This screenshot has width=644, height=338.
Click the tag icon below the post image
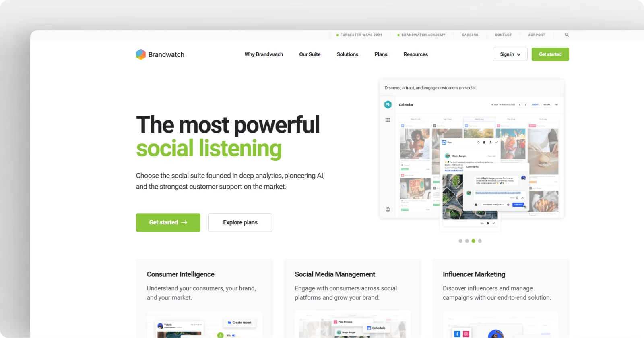click(488, 223)
